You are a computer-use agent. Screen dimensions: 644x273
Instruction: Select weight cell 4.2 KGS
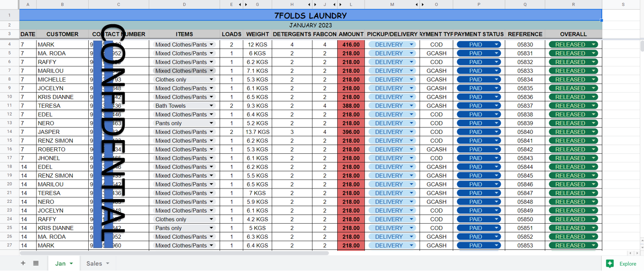click(258, 219)
